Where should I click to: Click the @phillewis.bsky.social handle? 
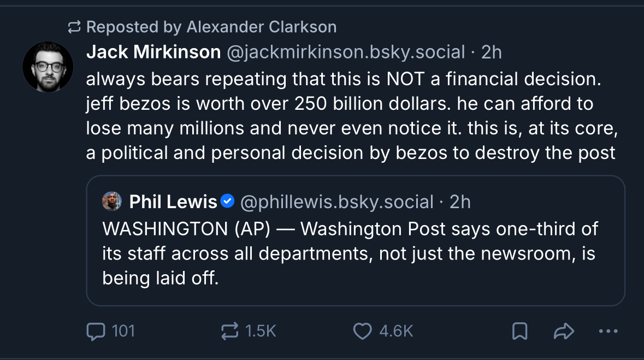tap(336, 202)
